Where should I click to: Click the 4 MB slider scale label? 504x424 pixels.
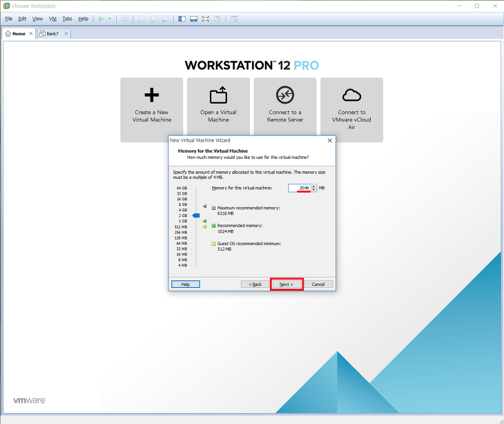(183, 266)
